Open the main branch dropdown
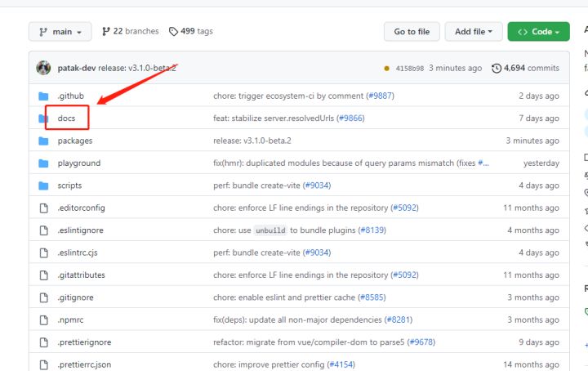588x371 pixels. click(60, 32)
